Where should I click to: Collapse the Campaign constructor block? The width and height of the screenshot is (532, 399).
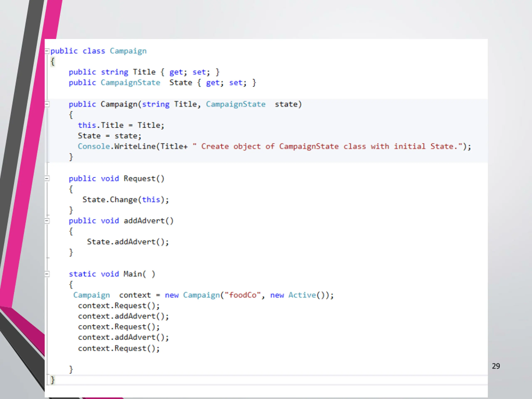(x=47, y=104)
